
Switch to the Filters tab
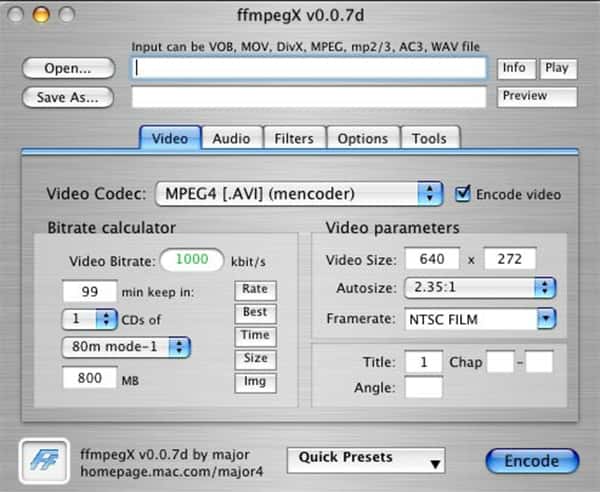[294, 139]
